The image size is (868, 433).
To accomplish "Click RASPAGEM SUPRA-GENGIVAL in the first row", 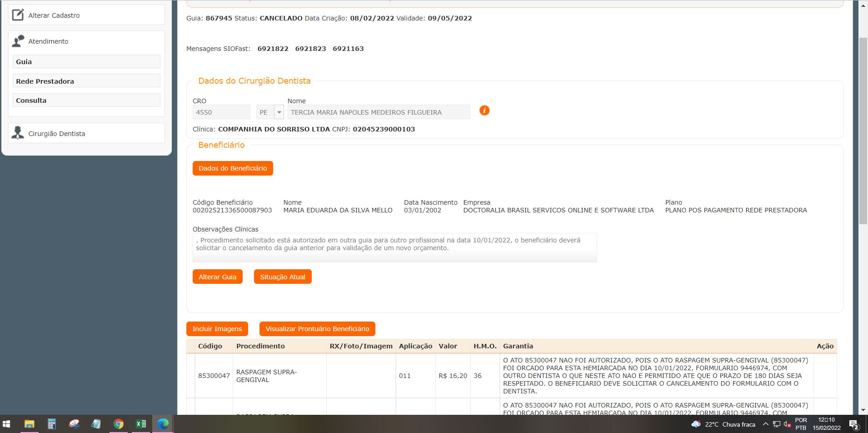I will click(266, 376).
